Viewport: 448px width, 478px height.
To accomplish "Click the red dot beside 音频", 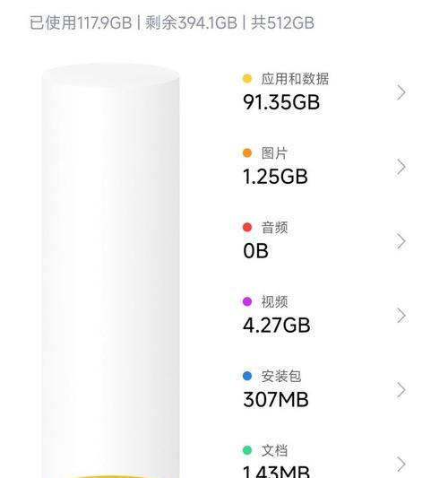I will [247, 227].
